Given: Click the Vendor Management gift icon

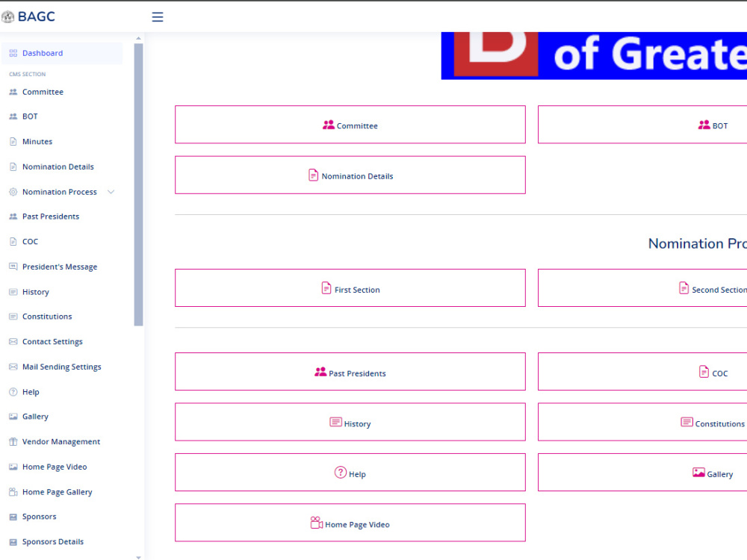Looking at the screenshot, I should pyautogui.click(x=13, y=441).
